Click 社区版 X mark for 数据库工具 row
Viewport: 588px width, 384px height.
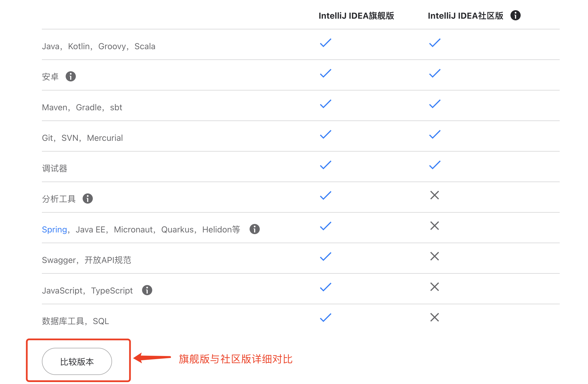pos(434,317)
